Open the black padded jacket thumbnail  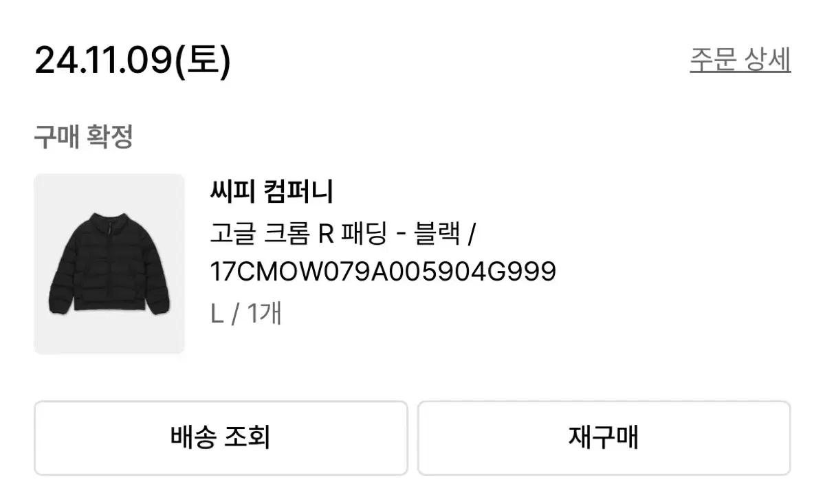pos(109,264)
